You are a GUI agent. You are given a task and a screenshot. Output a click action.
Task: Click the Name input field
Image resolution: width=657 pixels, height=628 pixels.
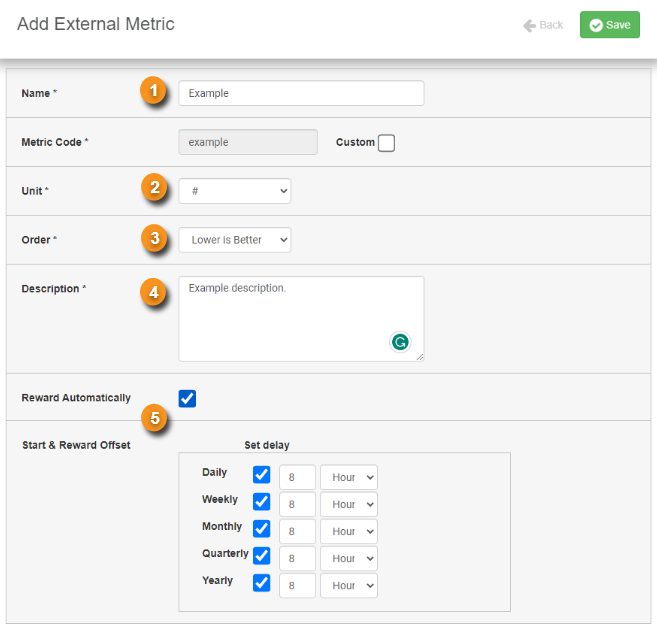(x=301, y=93)
